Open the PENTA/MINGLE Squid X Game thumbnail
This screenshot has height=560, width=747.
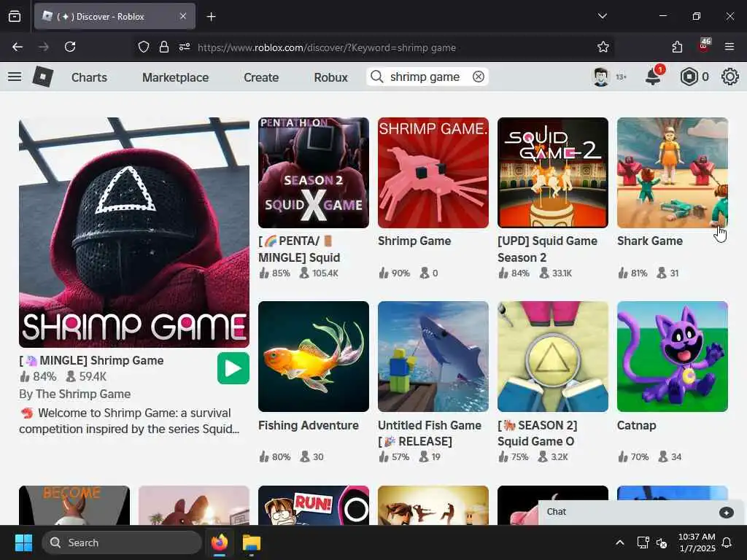coord(314,173)
